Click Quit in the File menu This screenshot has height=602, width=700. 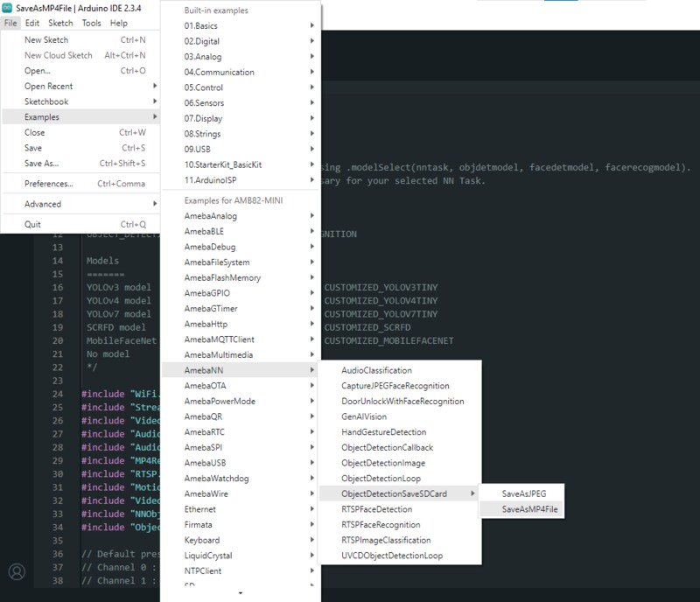click(80, 224)
